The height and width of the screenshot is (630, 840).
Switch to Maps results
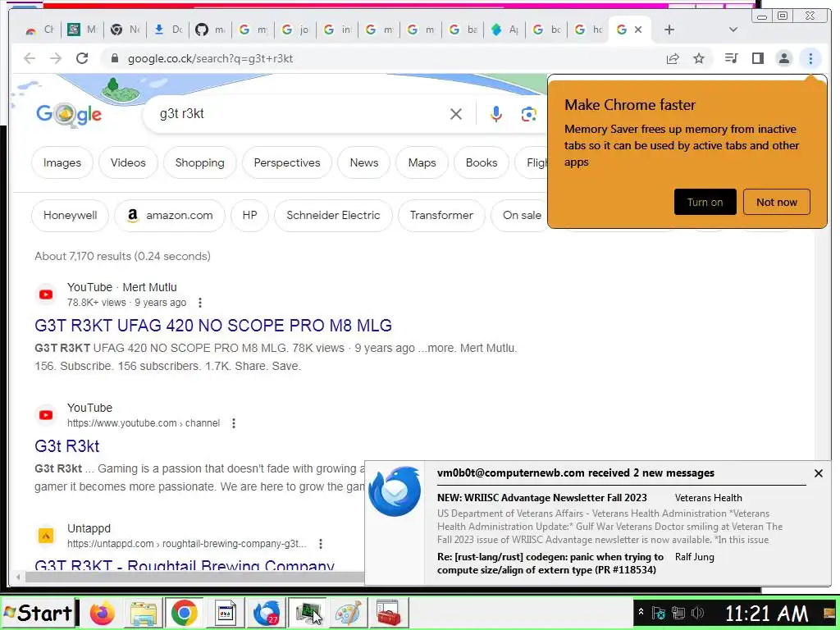[x=422, y=162]
